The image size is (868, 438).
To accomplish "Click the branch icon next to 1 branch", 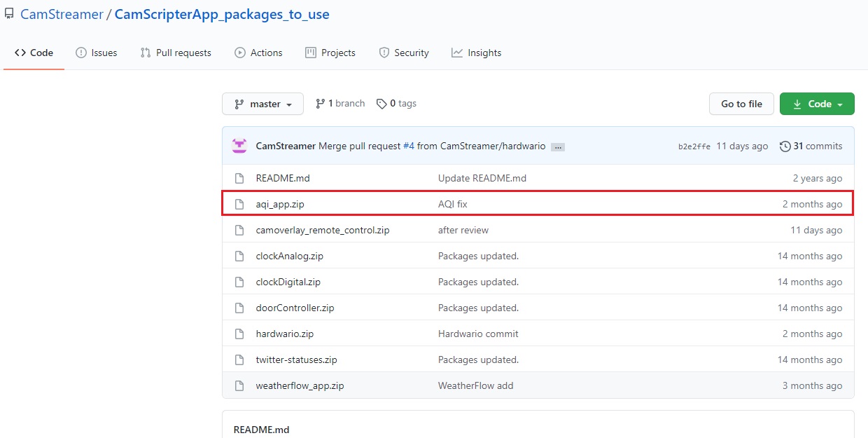I will [x=320, y=104].
